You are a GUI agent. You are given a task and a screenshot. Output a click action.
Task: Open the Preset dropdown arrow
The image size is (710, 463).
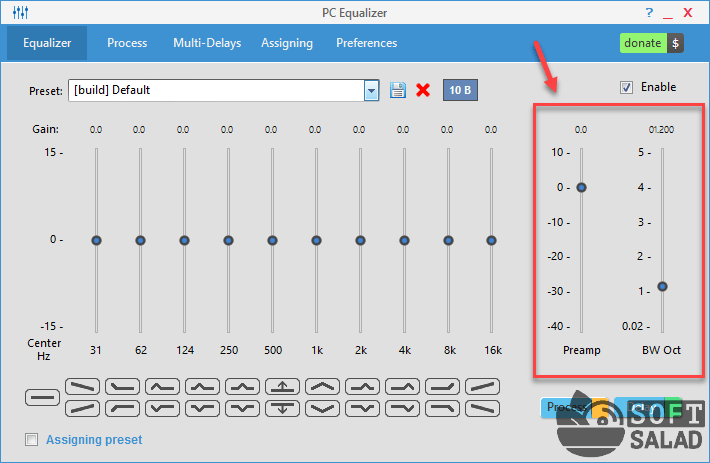371,91
